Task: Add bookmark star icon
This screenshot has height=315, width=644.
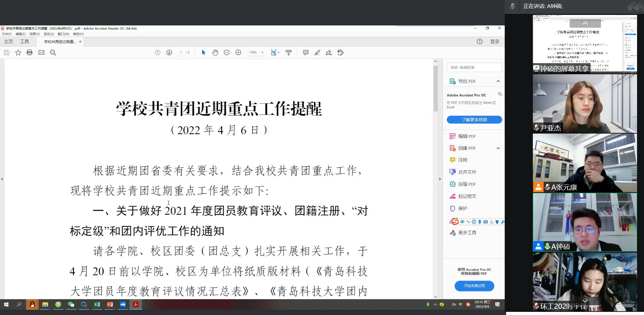Action: click(x=18, y=52)
